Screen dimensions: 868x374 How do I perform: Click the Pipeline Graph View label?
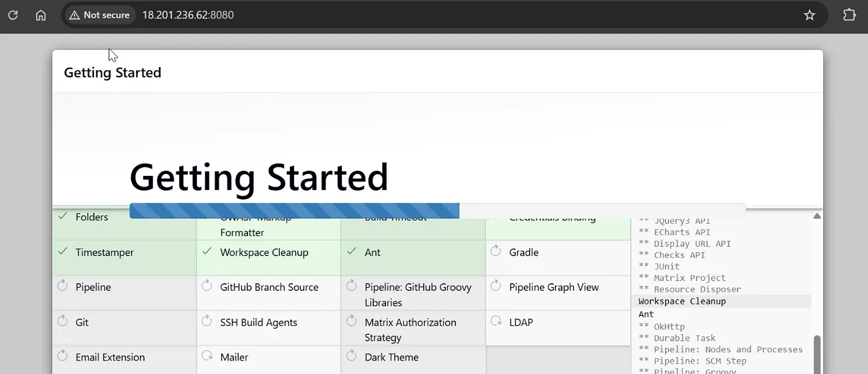554,288
